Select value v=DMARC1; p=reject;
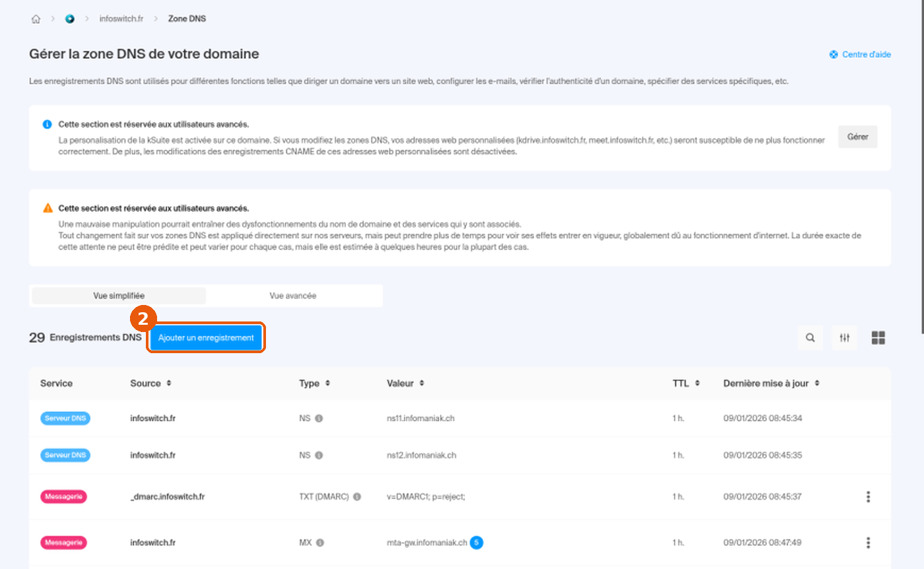924x569 pixels. click(426, 496)
